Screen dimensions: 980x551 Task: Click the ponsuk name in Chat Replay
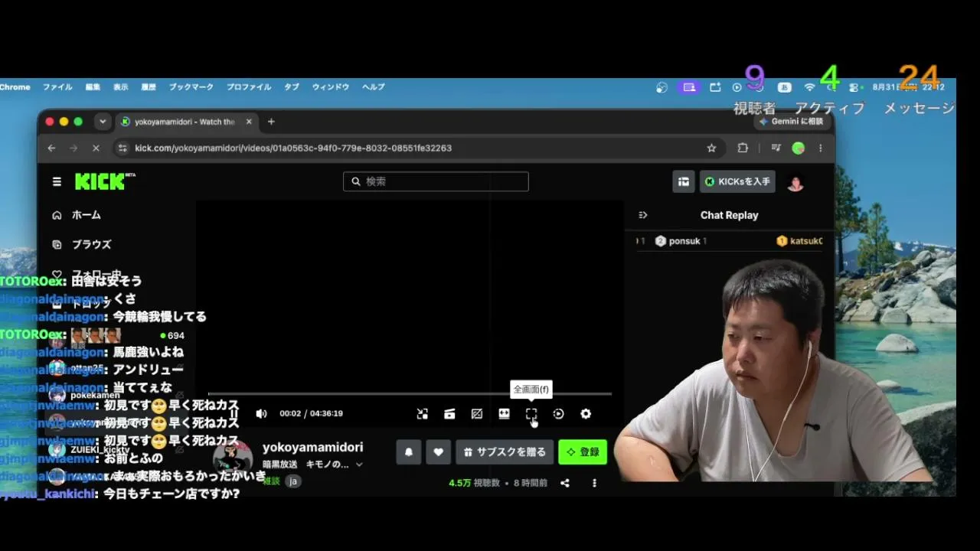pyautogui.click(x=684, y=241)
